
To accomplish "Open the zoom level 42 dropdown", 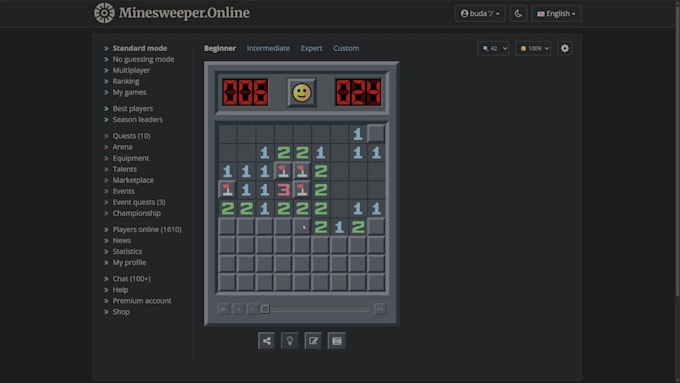I will [493, 48].
